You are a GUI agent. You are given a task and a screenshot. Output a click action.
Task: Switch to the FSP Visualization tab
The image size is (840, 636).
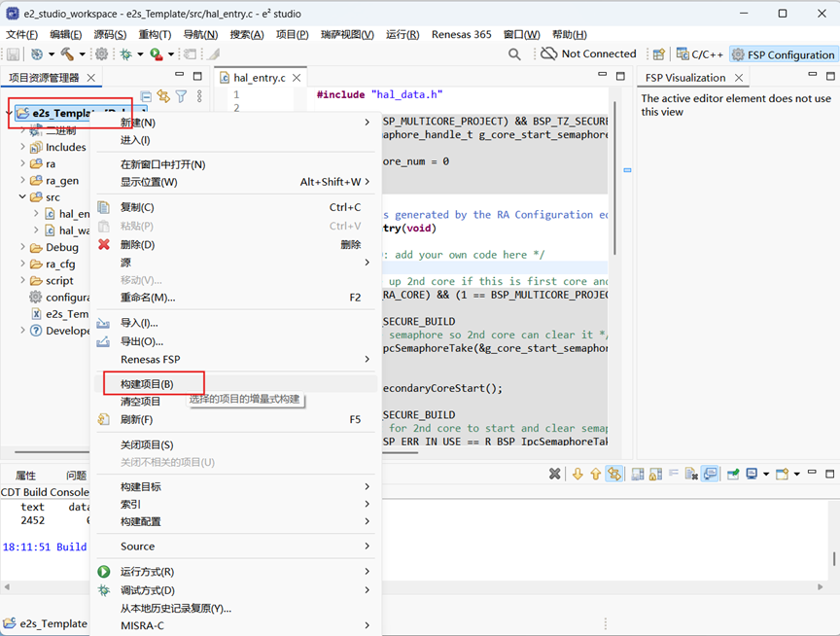tap(685, 78)
